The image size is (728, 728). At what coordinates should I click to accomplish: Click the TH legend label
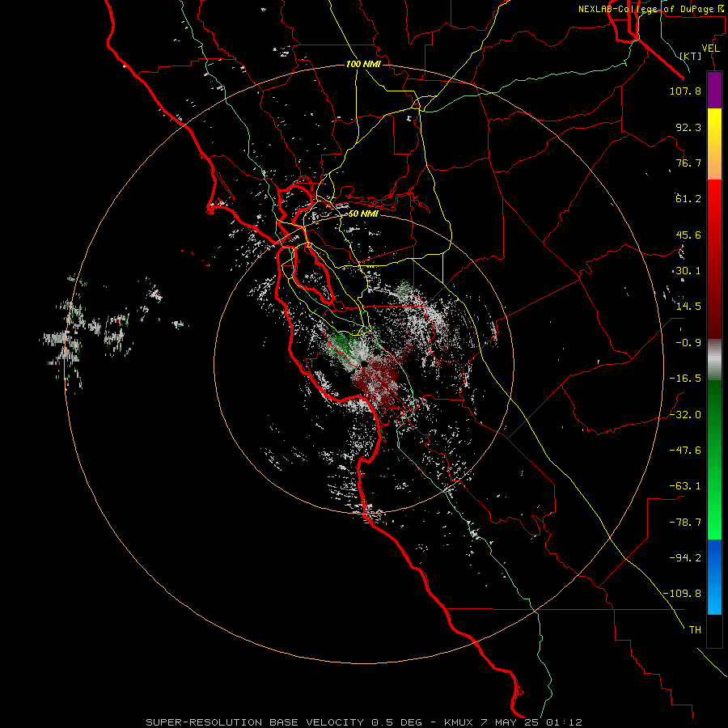(x=695, y=629)
